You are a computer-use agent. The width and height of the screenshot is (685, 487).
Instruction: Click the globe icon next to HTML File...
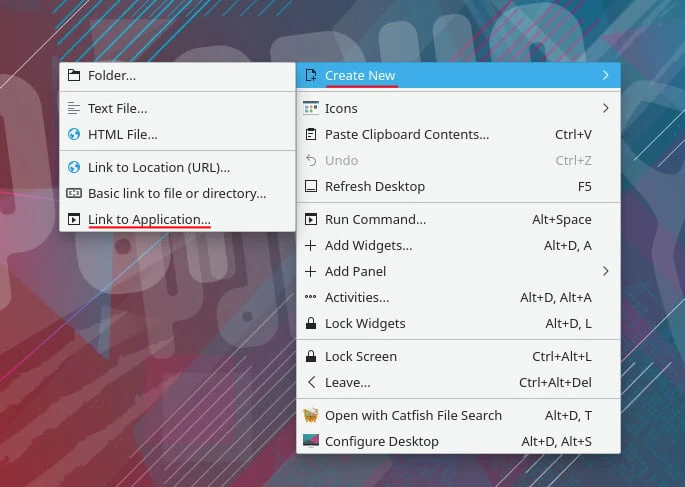[73, 134]
